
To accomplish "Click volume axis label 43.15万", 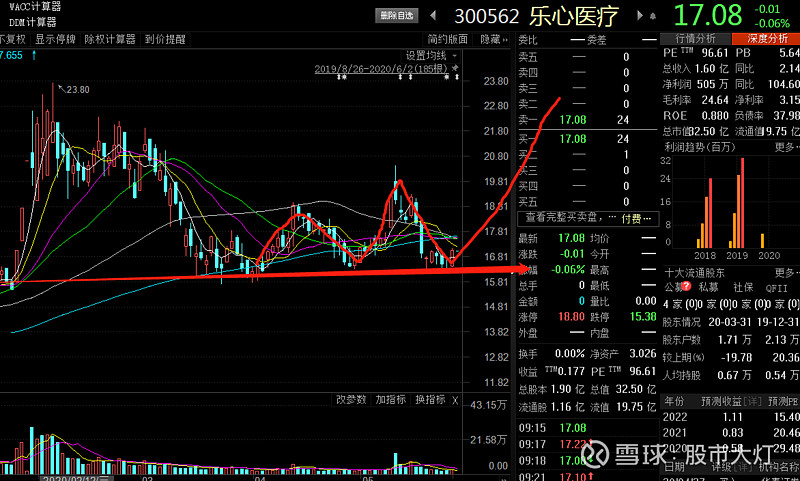I will pyautogui.click(x=488, y=406).
